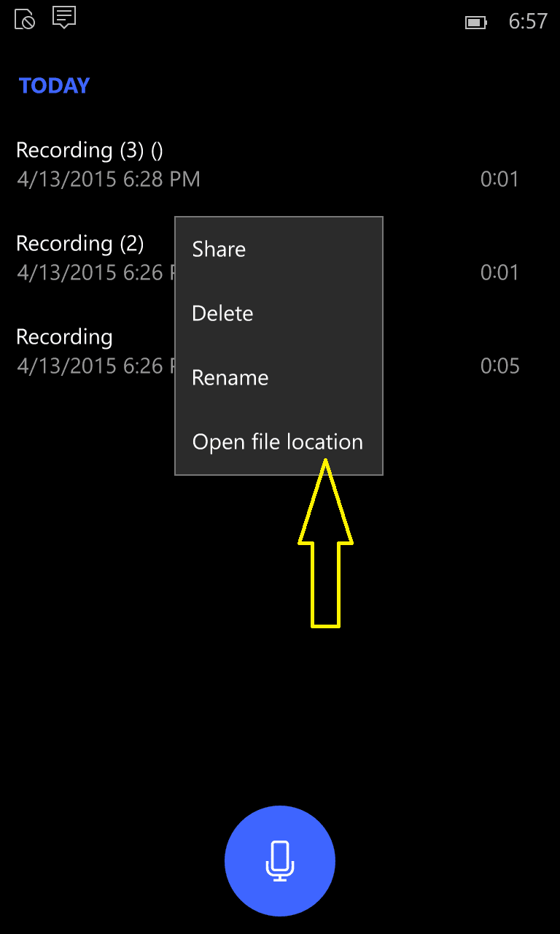Screen dimensions: 560x934
Task: Open the notification message icon
Action: coord(64,18)
